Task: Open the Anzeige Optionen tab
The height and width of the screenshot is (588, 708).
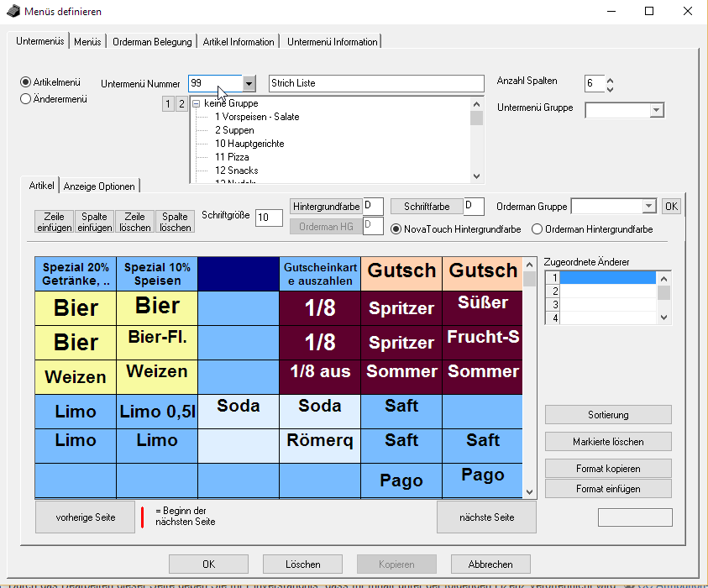Action: tap(99, 186)
